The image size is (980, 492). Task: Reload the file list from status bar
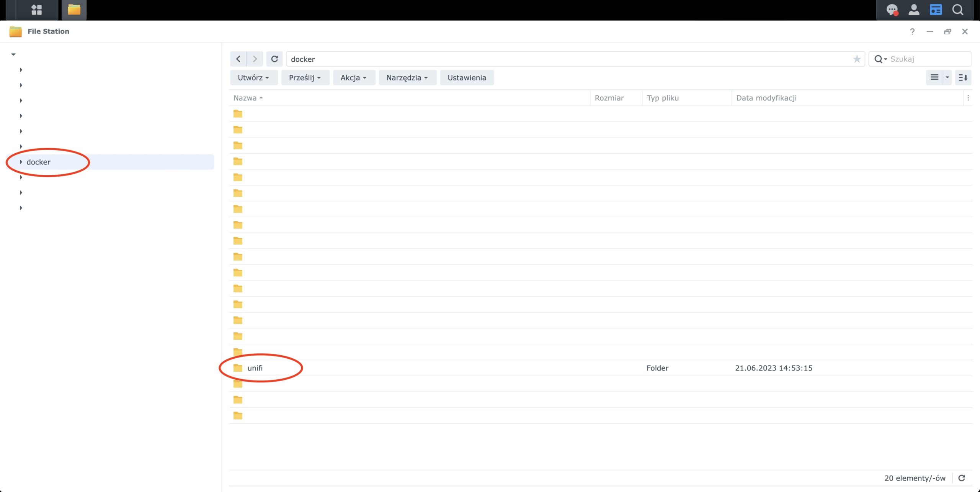[962, 478]
